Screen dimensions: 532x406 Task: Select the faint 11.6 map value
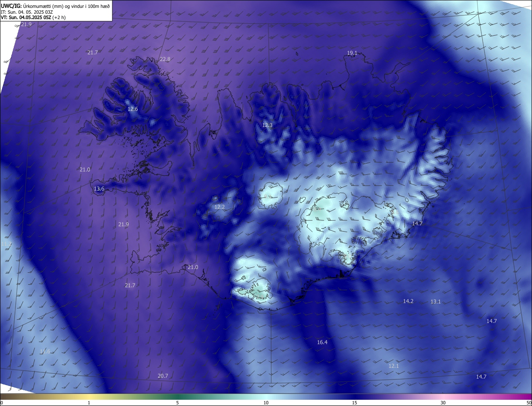[45, 351]
